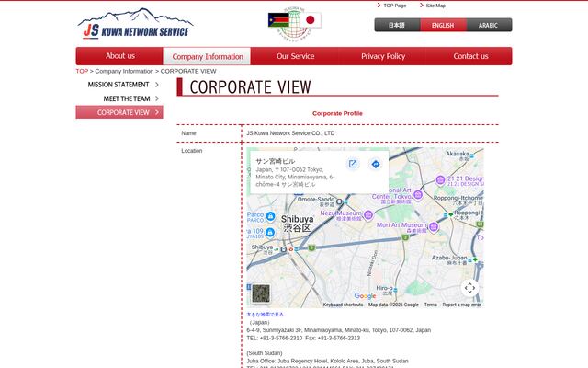Click the Shibuya 109 shopping marker
This screenshot has height=368, width=588.
(269, 233)
